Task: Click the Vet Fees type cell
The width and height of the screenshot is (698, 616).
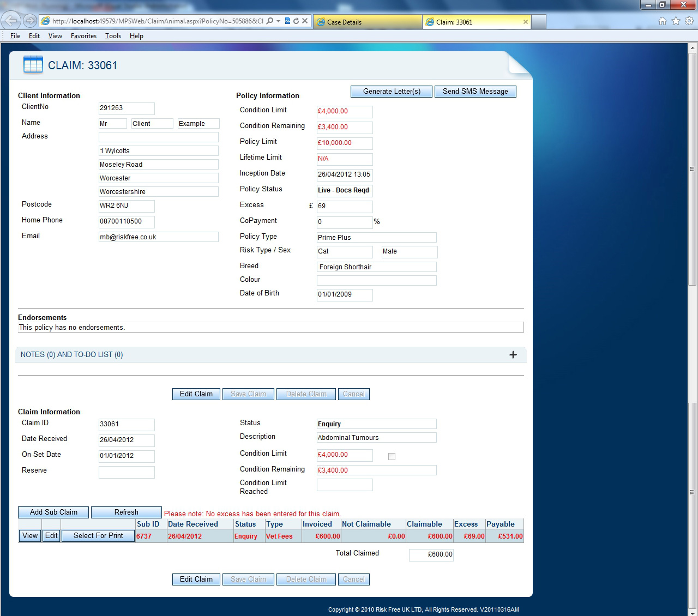Action: pyautogui.click(x=279, y=536)
